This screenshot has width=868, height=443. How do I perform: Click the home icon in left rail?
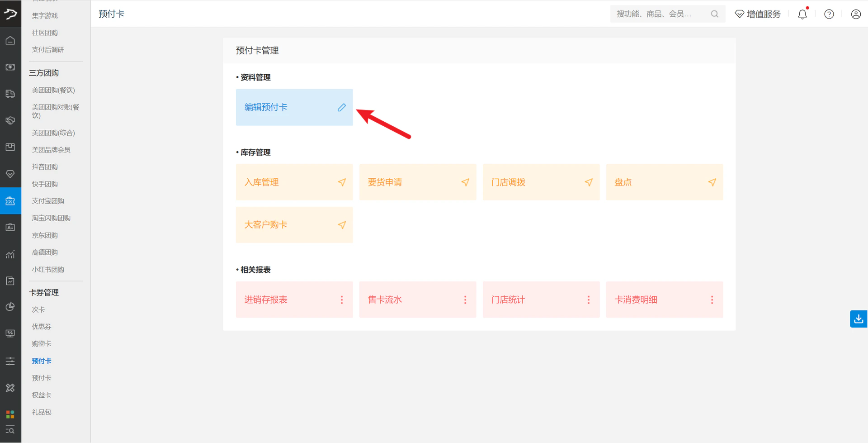[10, 41]
